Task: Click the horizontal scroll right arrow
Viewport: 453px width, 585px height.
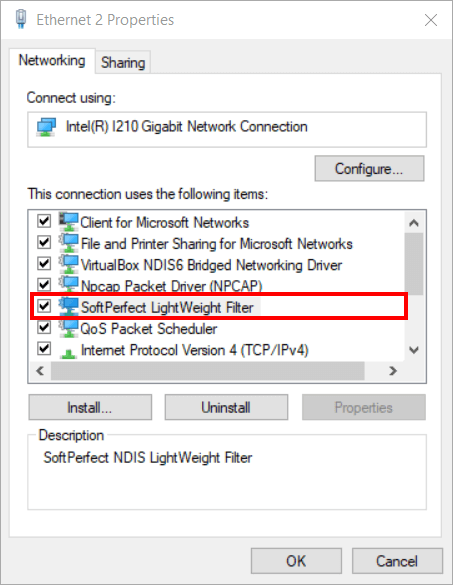Action: (393, 371)
